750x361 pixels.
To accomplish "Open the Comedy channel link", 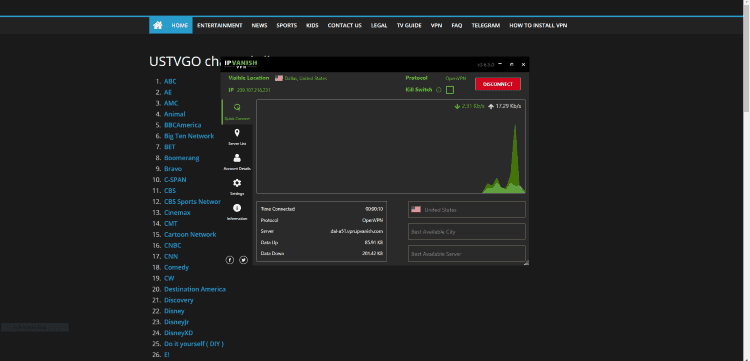I will pos(176,268).
